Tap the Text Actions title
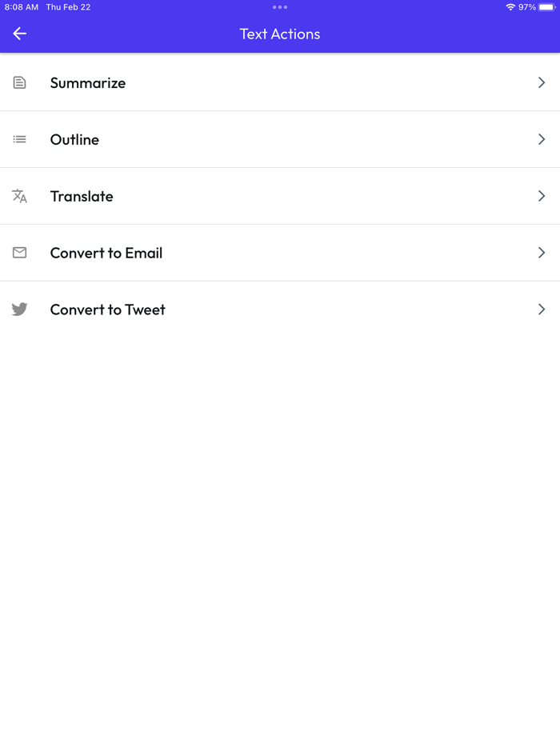 pos(279,34)
